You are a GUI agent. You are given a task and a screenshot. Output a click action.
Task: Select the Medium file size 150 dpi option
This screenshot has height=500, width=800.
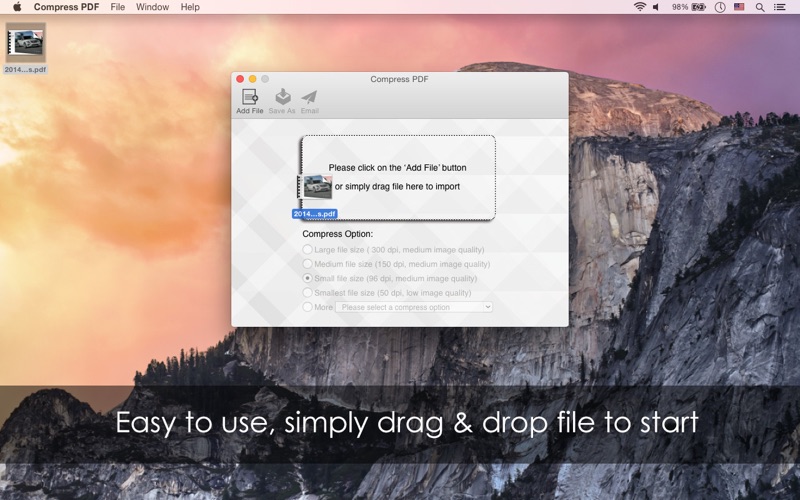308,264
